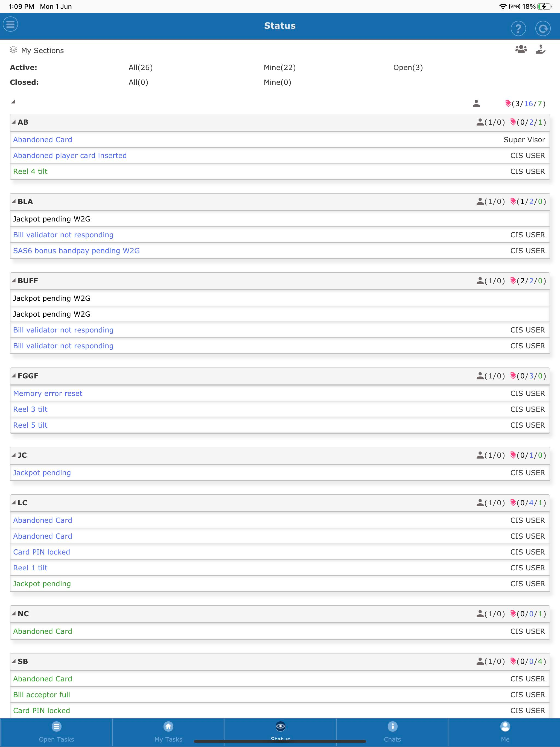This screenshot has height=747, width=560.
Task: Collapse the JC section
Action: 14,455
